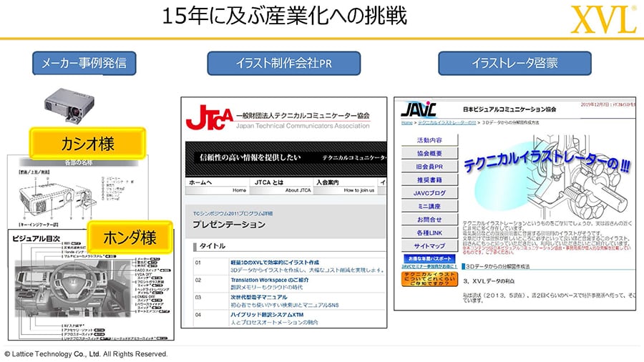Click the XVL logo on the slide

pos(603,19)
